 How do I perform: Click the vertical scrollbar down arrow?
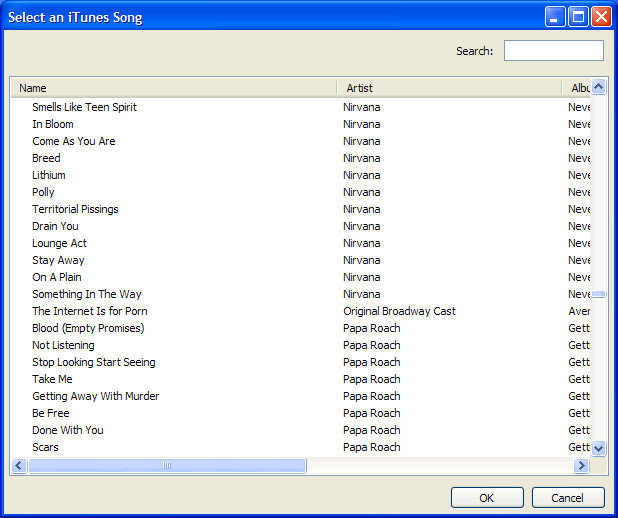point(599,448)
